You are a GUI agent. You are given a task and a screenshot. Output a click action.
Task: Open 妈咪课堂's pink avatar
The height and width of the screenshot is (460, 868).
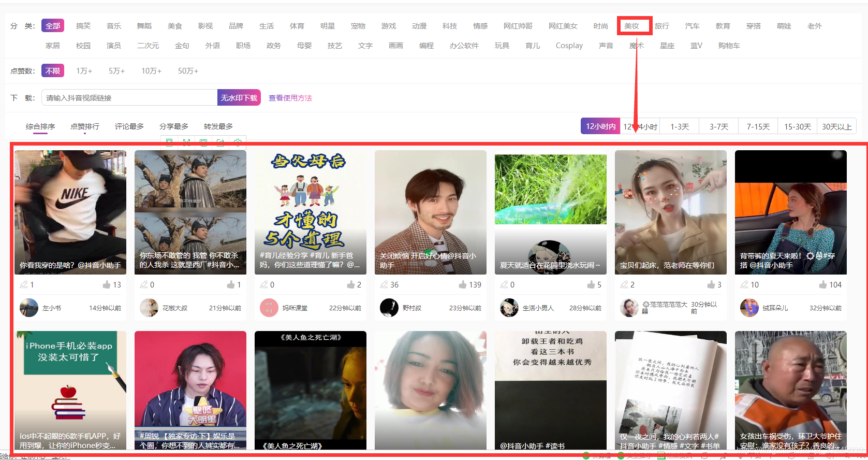[269, 308]
